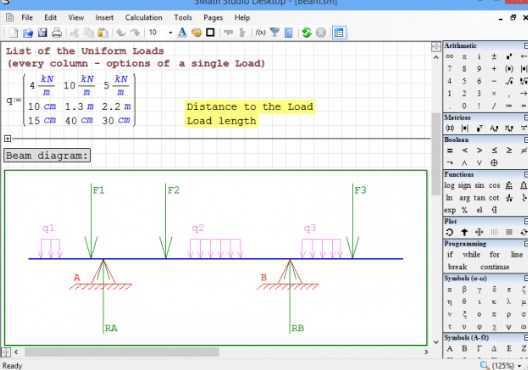Open the zoom dropdown showing 125%
The width and height of the screenshot is (528, 370).
[520, 365]
